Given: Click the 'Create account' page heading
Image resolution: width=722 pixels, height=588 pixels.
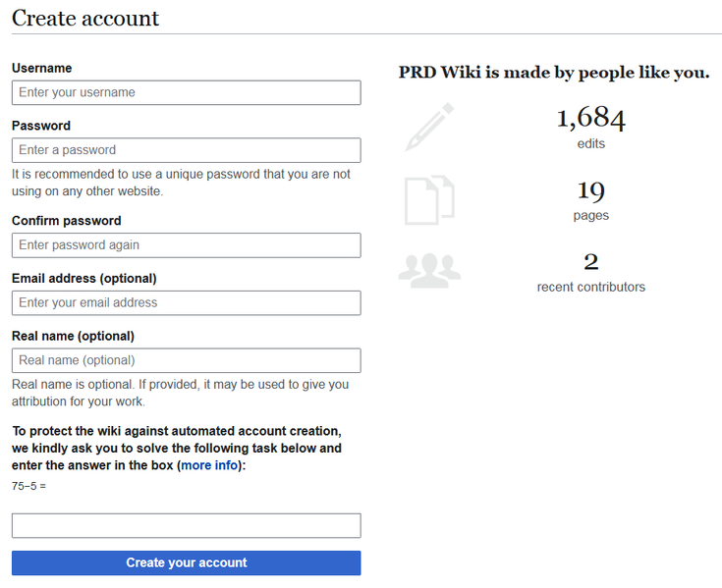Looking at the screenshot, I should pos(85,19).
